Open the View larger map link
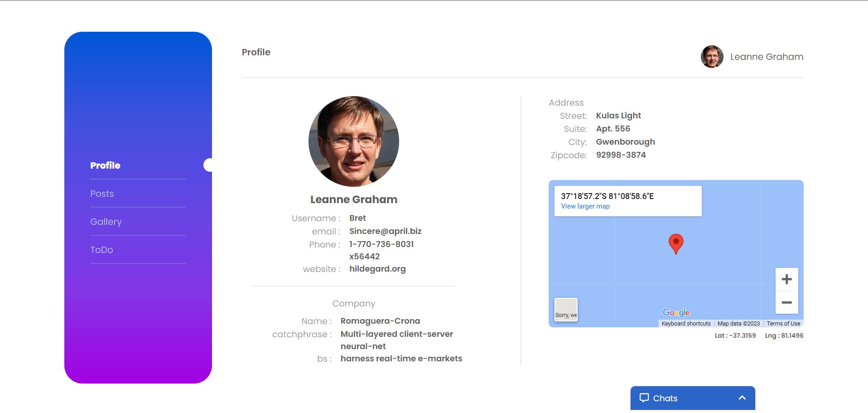Viewport: 868px width, 413px height. point(585,206)
